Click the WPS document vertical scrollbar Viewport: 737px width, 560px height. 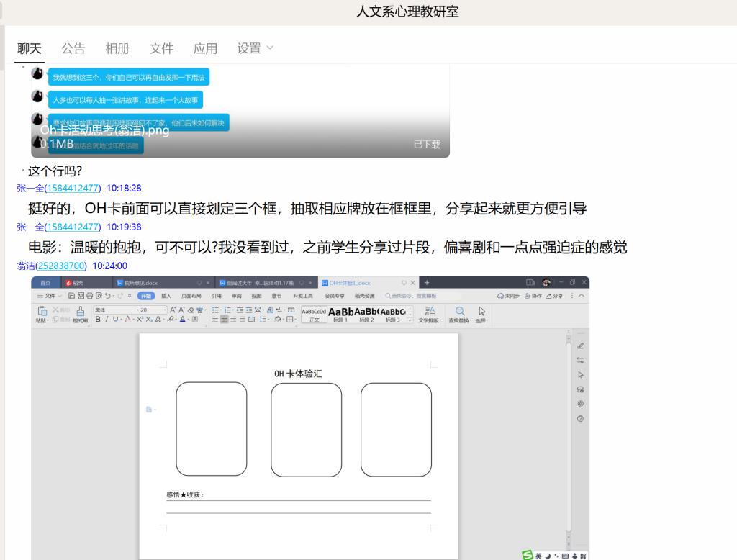coord(568,432)
